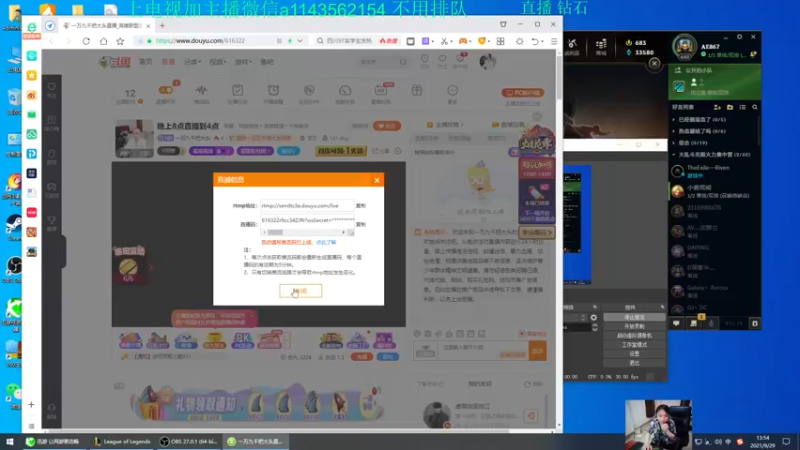The image size is (800, 450).
Task: Click the blue 点此了解 link
Action: click(326, 242)
